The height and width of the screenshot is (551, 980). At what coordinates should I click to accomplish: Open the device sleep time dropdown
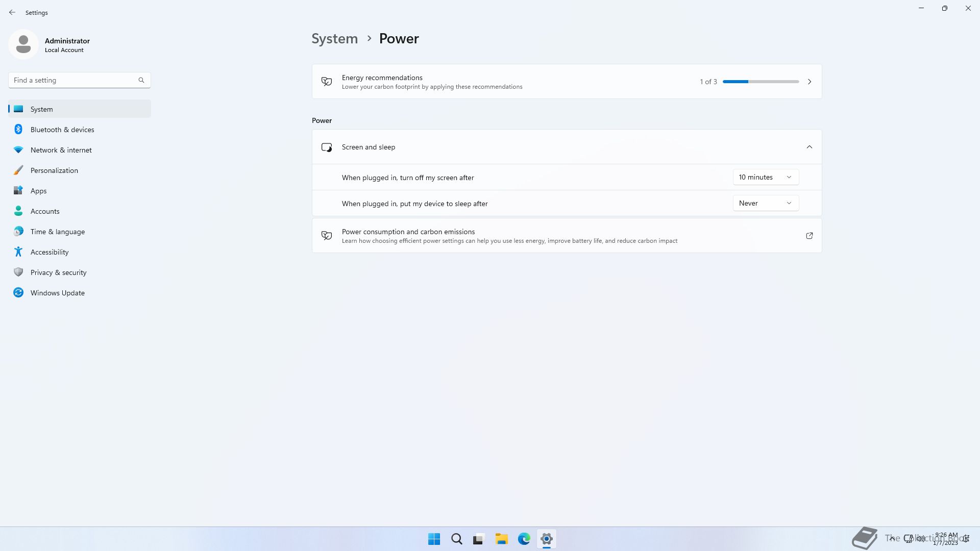(765, 203)
